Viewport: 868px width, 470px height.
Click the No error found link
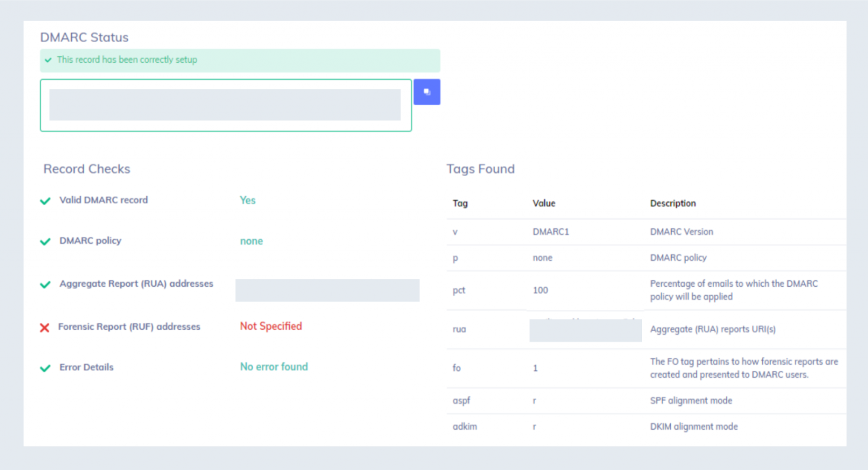point(274,366)
